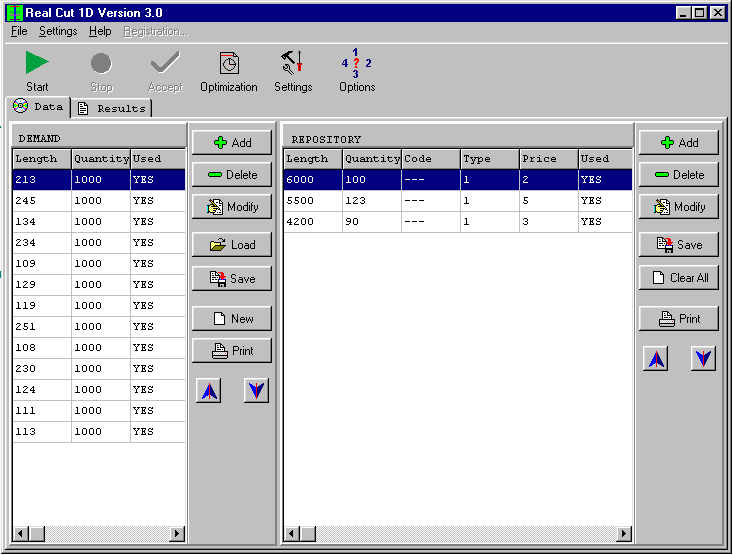Add a new Repository entry
The height and width of the screenshot is (555, 733).
pos(679,143)
